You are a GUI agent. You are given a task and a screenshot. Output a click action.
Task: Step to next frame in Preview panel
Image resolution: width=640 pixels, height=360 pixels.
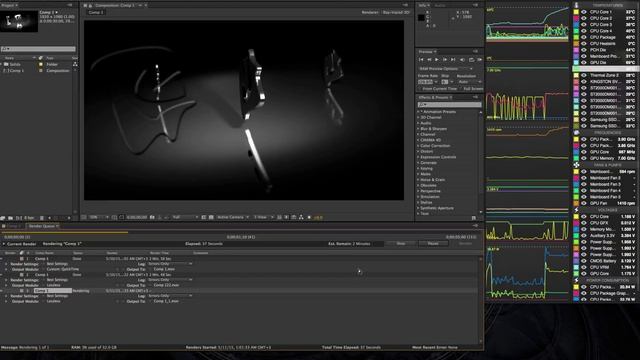[x=445, y=60]
